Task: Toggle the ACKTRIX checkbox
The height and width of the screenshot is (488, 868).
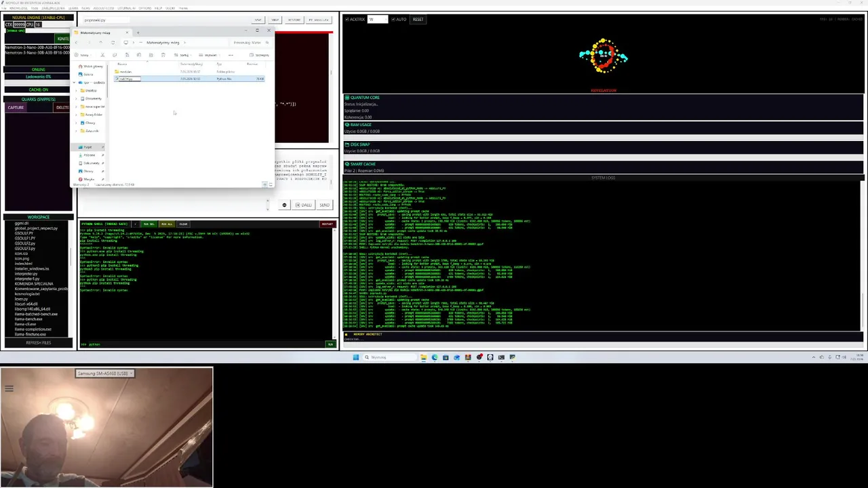Action: click(347, 19)
